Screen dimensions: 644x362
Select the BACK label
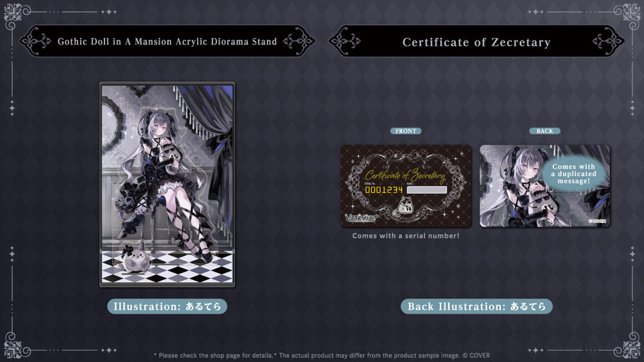[x=545, y=131]
